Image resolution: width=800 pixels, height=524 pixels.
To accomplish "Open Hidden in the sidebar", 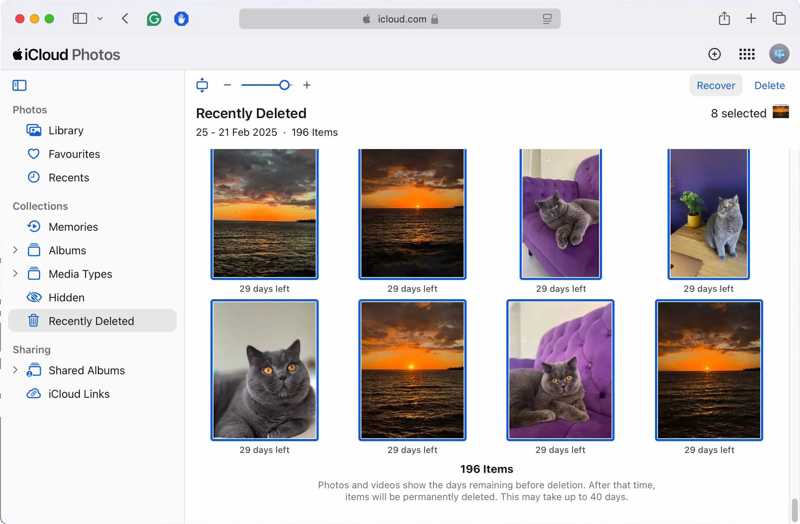I will pos(66,297).
